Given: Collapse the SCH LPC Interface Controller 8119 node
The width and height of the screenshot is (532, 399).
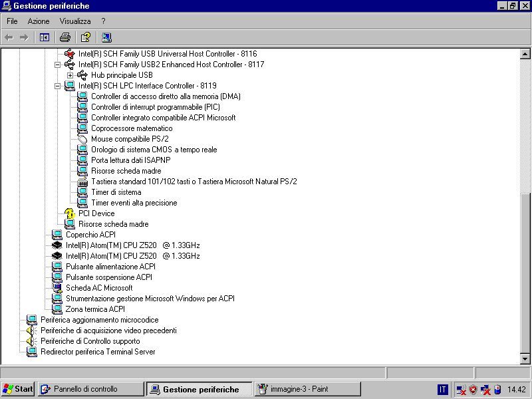Looking at the screenshot, I should point(57,86).
